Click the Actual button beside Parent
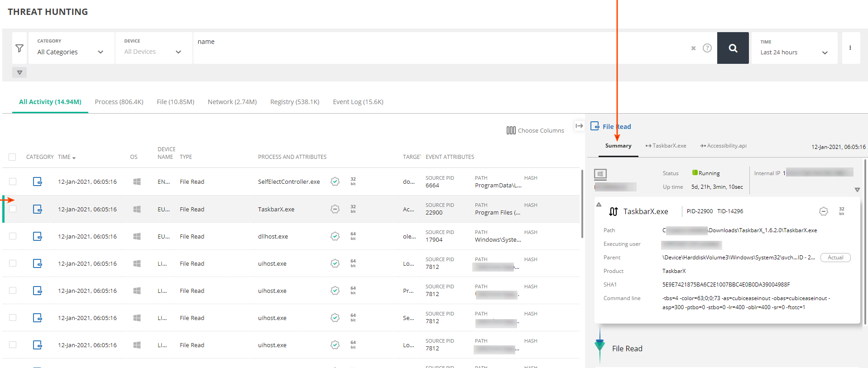 pyautogui.click(x=835, y=258)
